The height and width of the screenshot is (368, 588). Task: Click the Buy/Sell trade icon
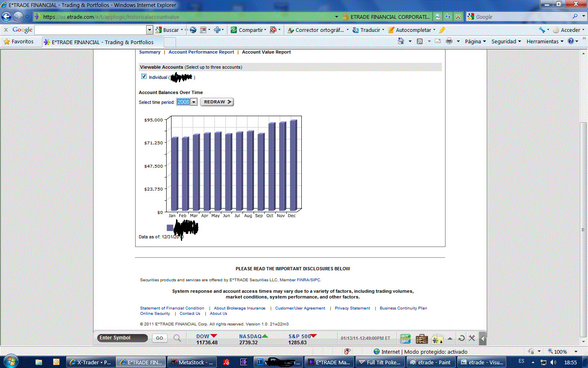point(405,339)
